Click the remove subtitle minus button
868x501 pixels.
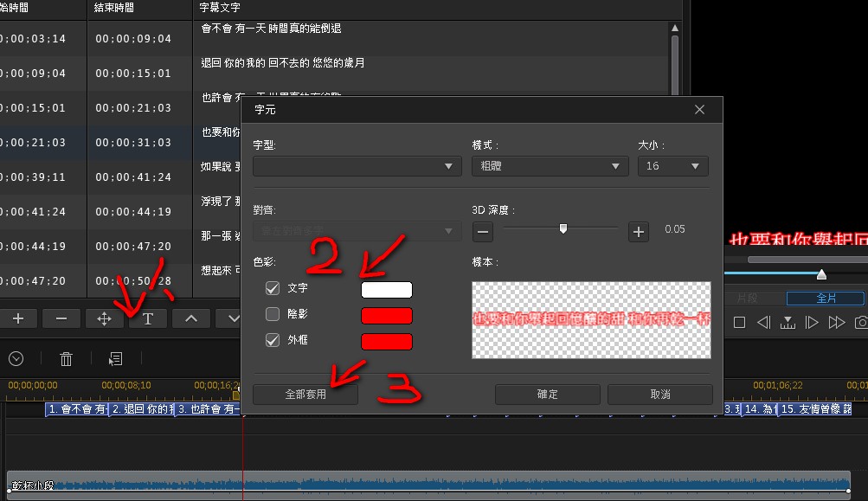pyautogui.click(x=61, y=319)
